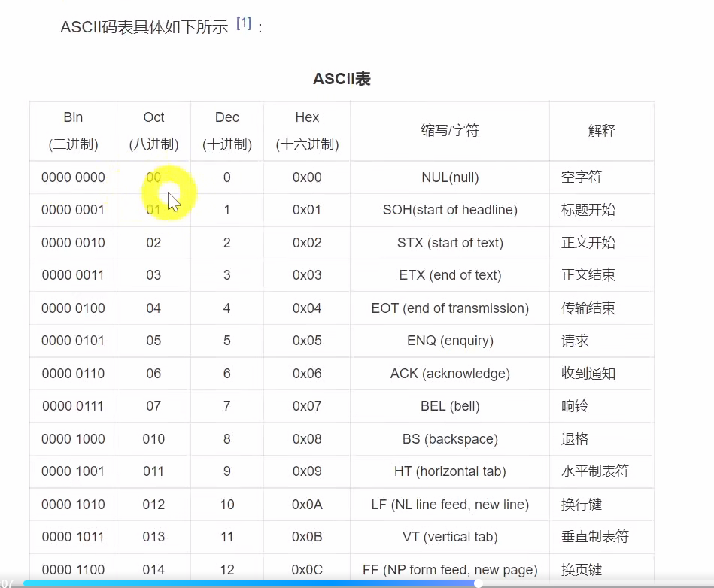
Task: Click the 'ACK (acknowledge)' cell
Action: (450, 373)
